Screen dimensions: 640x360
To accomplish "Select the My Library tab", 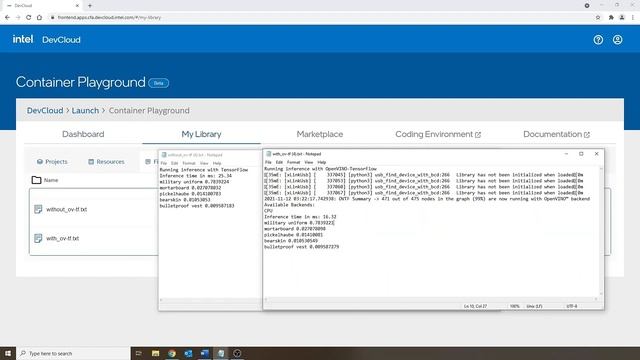I will coord(201,134).
